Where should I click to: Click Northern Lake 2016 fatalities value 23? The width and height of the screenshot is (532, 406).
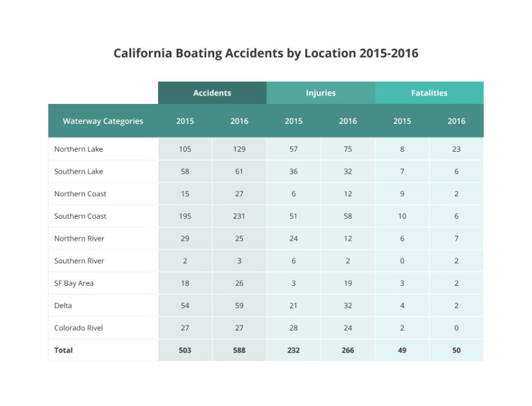click(457, 149)
